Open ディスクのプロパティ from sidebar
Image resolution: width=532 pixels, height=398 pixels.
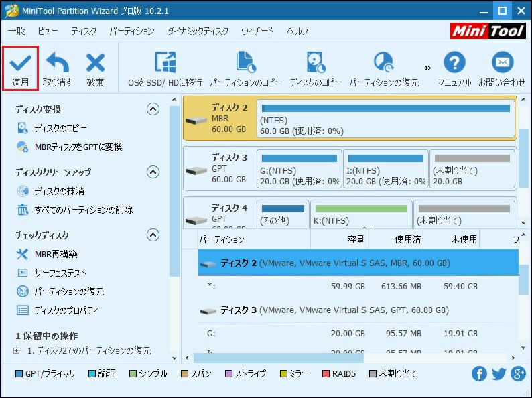click(66, 310)
